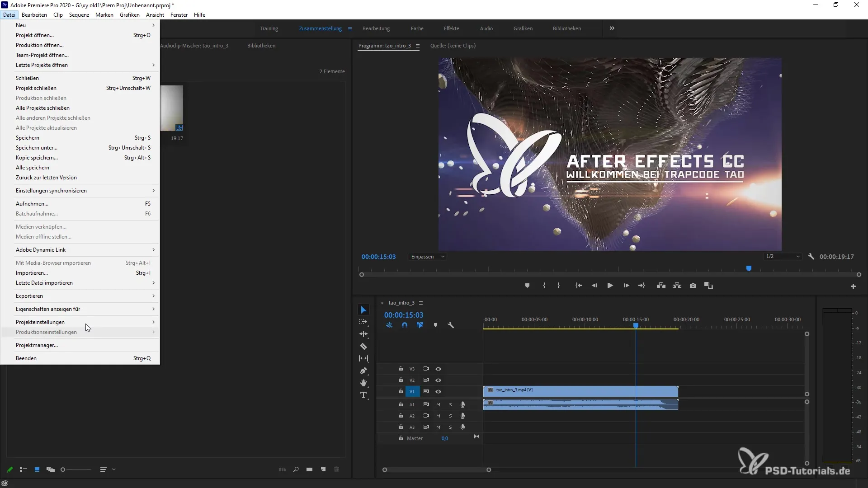Select the Selection tool arrow
This screenshot has width=868, height=488.
click(x=363, y=310)
